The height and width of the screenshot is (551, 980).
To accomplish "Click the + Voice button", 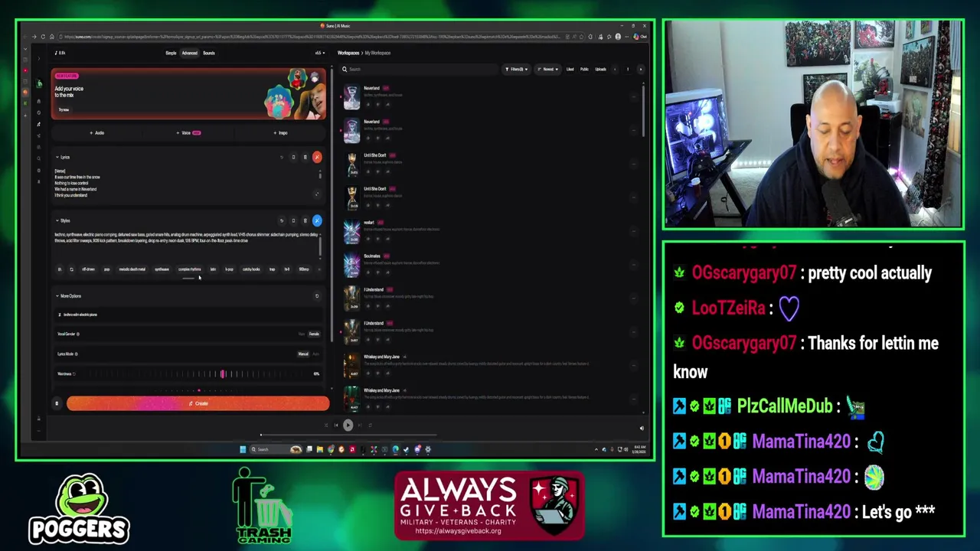I will 188,133.
